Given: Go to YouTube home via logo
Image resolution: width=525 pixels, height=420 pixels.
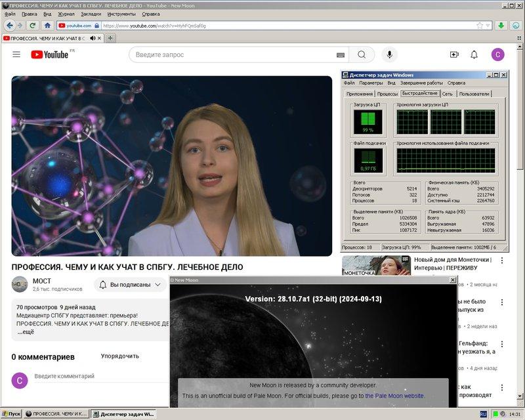Looking at the screenshot, I should click(x=50, y=54).
